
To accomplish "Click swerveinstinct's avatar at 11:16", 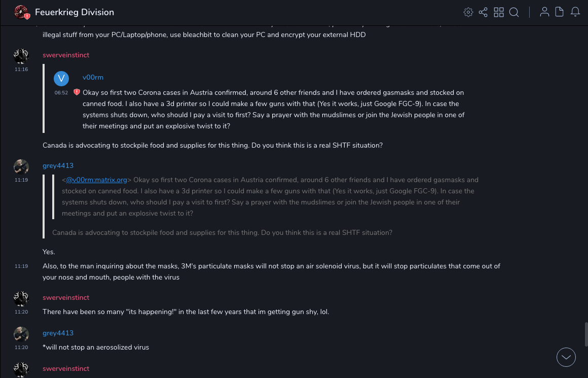I will tap(21, 56).
